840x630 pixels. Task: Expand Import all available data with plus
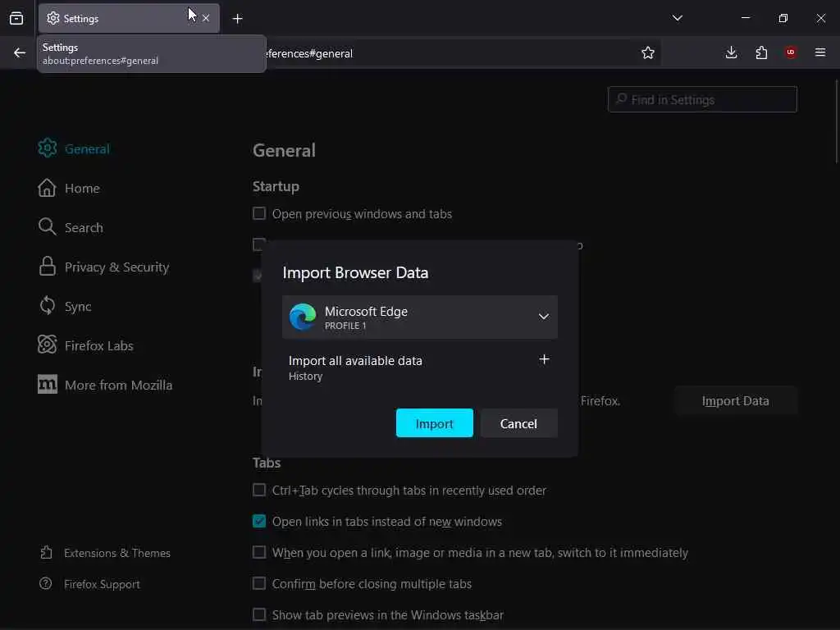[544, 359]
